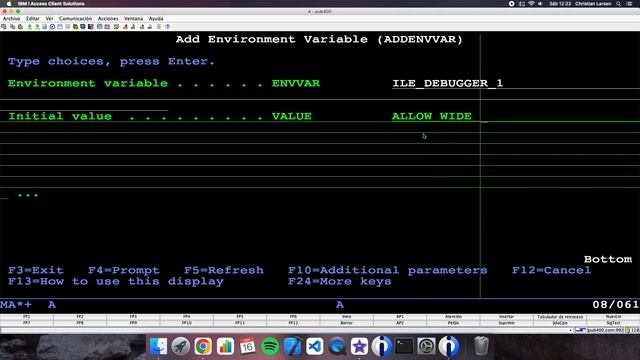640x360 pixels.
Task: Open IBM i icon left of Terminal
Action: (382, 347)
